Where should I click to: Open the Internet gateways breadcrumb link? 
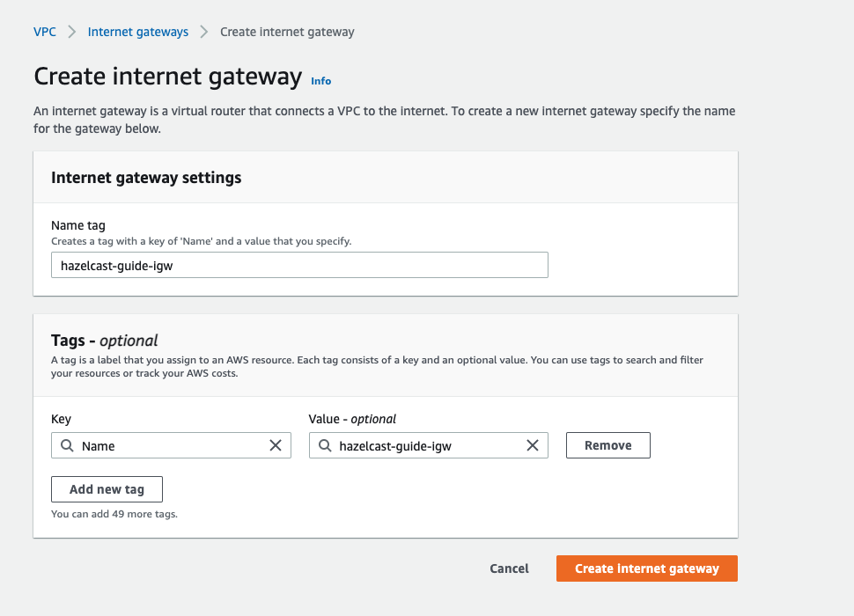coord(137,32)
